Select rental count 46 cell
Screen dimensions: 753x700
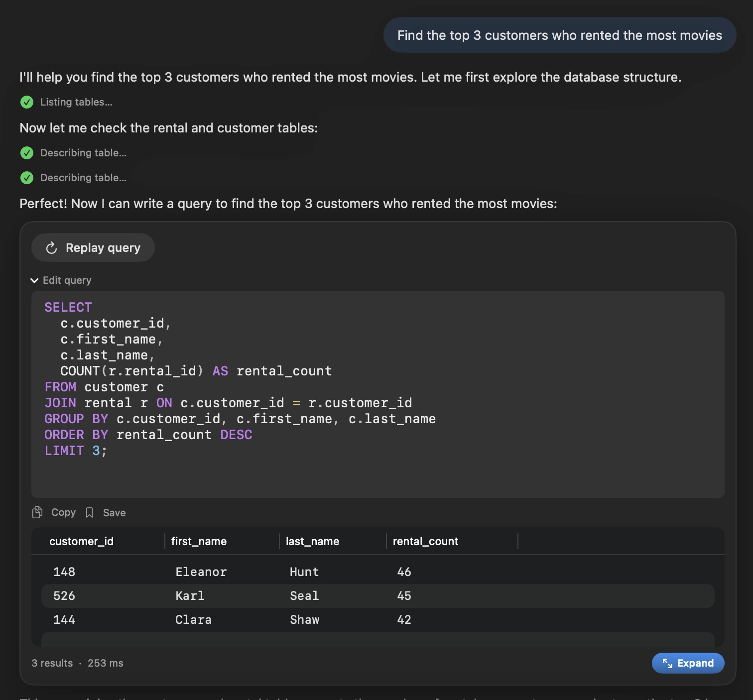404,572
